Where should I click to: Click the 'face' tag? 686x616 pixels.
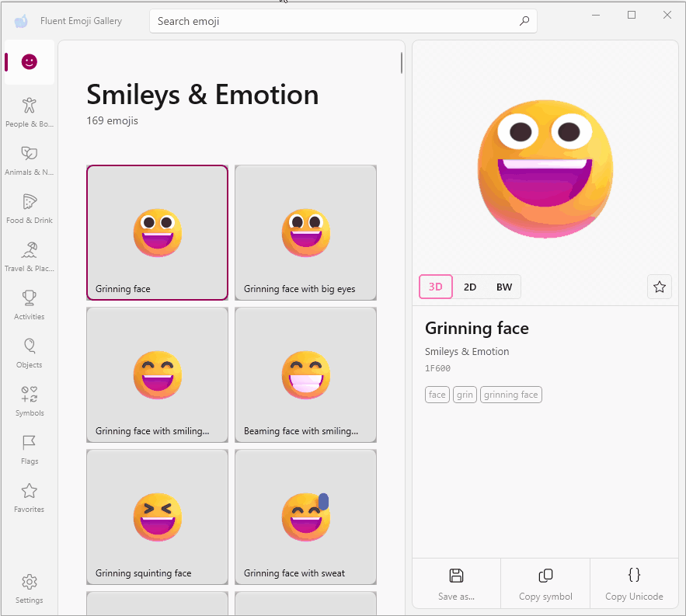437,395
